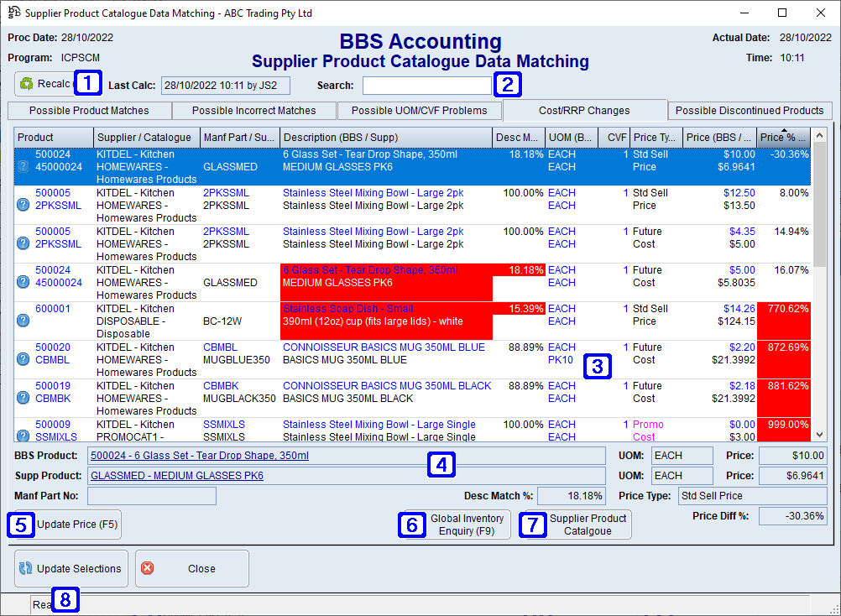
Task: Click the question mark icon on product 500024 row
Action: point(23,165)
